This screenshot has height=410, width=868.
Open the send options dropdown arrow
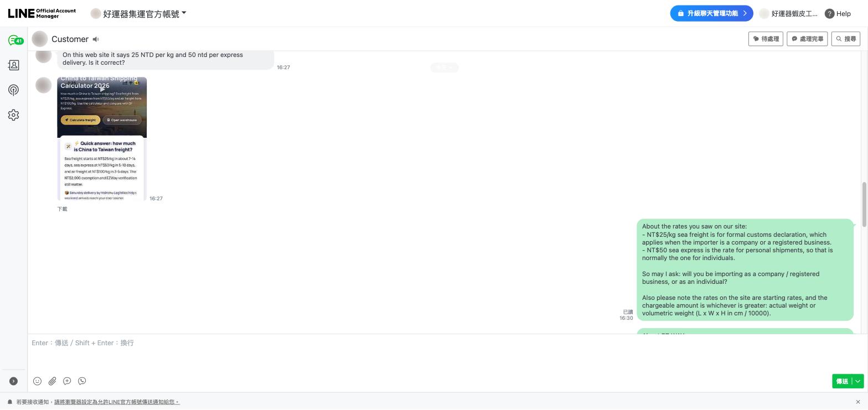pyautogui.click(x=857, y=381)
